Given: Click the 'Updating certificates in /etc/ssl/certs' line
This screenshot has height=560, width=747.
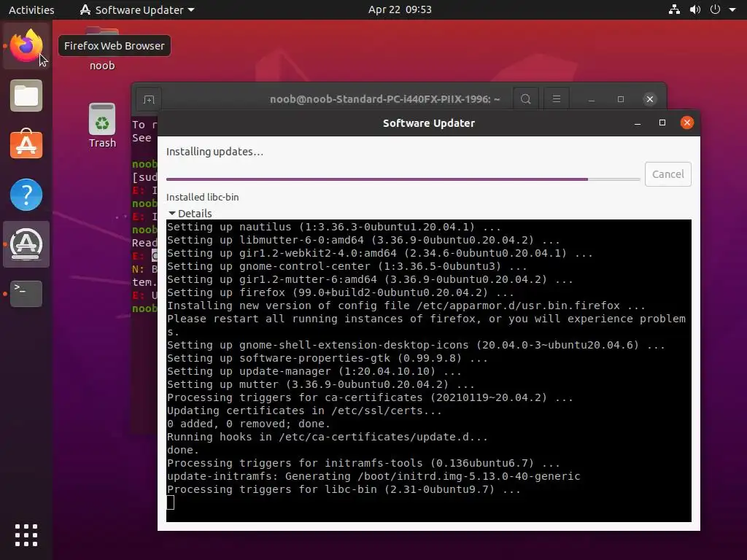Looking at the screenshot, I should click(304, 411).
